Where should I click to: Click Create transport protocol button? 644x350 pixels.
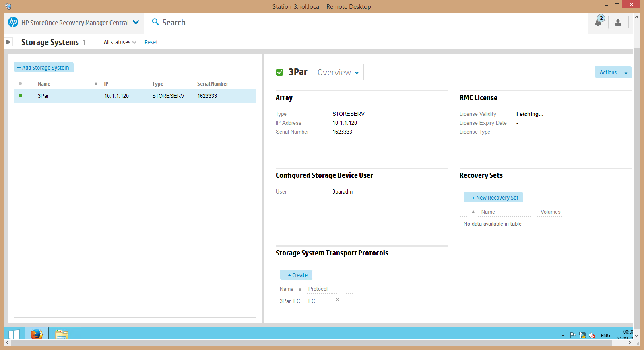pyautogui.click(x=296, y=275)
